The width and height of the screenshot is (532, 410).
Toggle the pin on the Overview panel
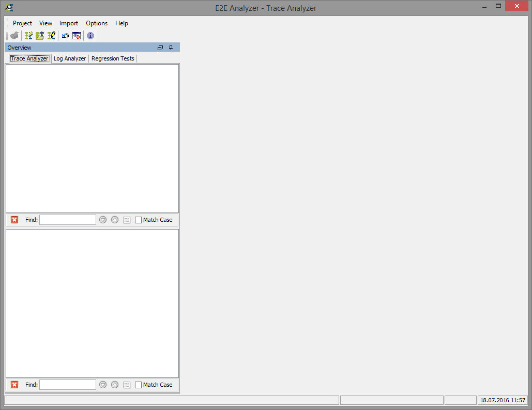pos(171,47)
